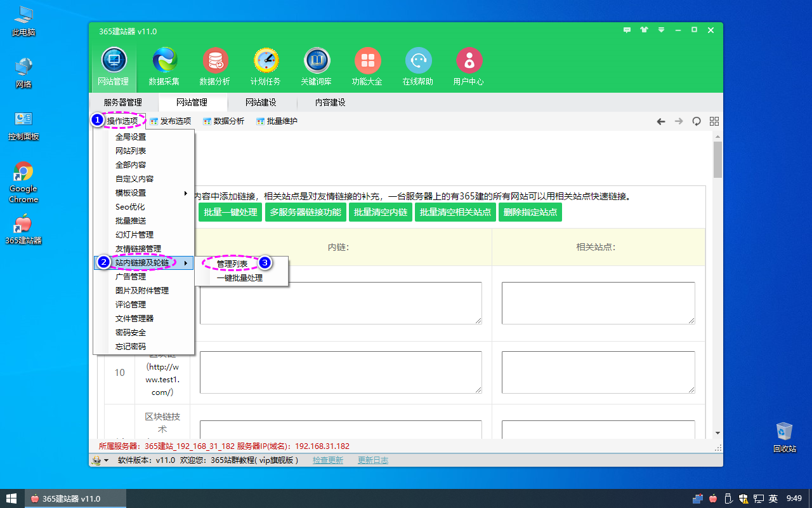Open the 检查更新 link in status bar
Screen dimensions: 812x508
coord(328,460)
